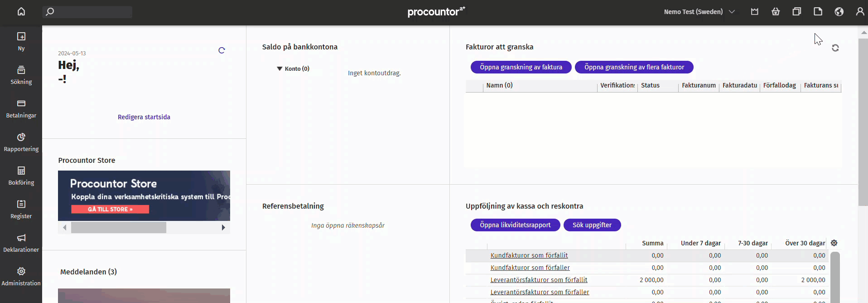Click Öppna granskning av faktura button

pos(521,67)
